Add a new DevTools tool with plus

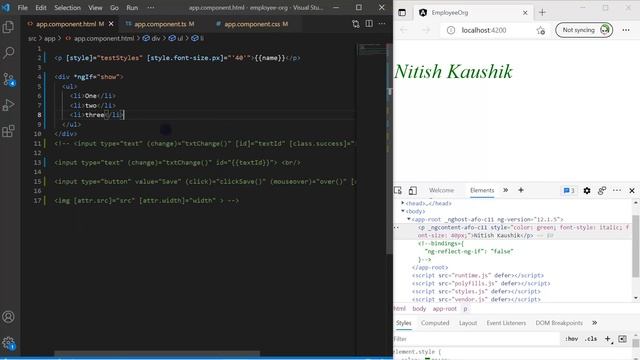point(521,190)
